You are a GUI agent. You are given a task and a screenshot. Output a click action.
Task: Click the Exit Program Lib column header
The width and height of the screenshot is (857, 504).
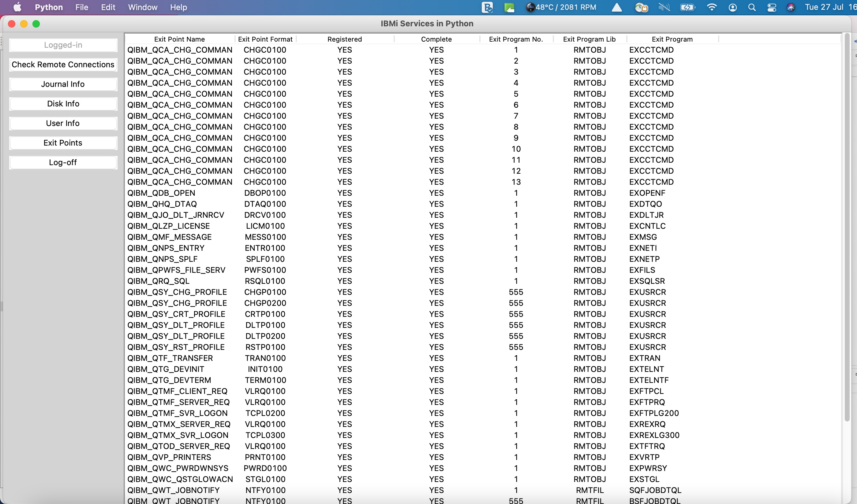pyautogui.click(x=589, y=39)
